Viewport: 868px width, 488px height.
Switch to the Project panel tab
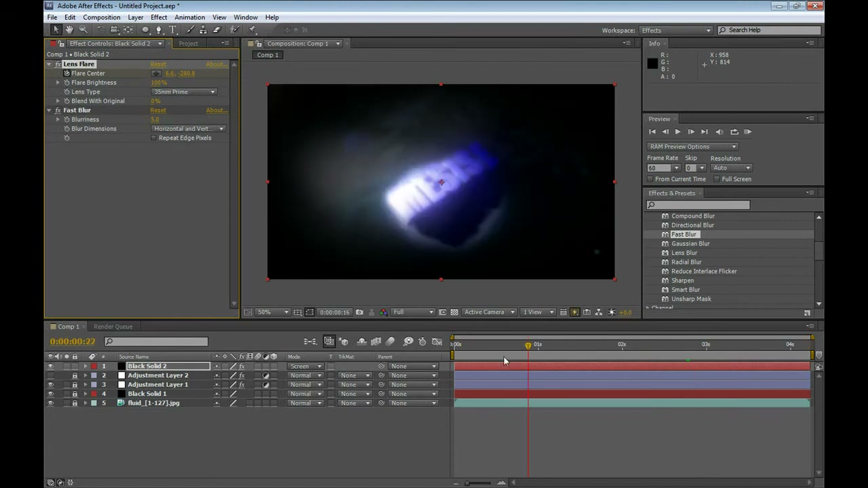pyautogui.click(x=189, y=43)
